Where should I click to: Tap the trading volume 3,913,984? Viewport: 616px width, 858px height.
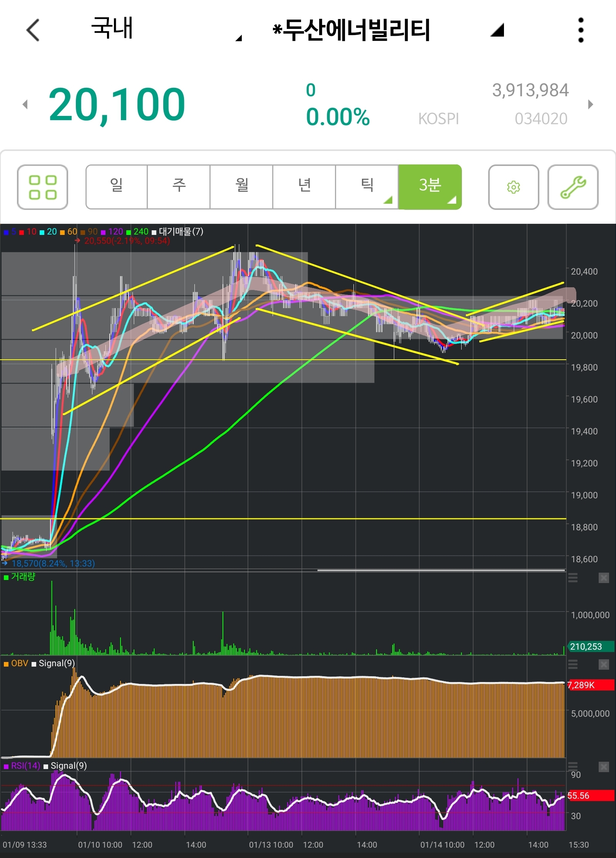pyautogui.click(x=530, y=90)
